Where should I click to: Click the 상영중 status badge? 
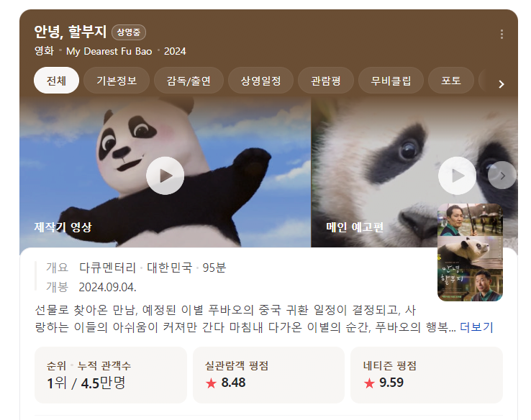[129, 32]
